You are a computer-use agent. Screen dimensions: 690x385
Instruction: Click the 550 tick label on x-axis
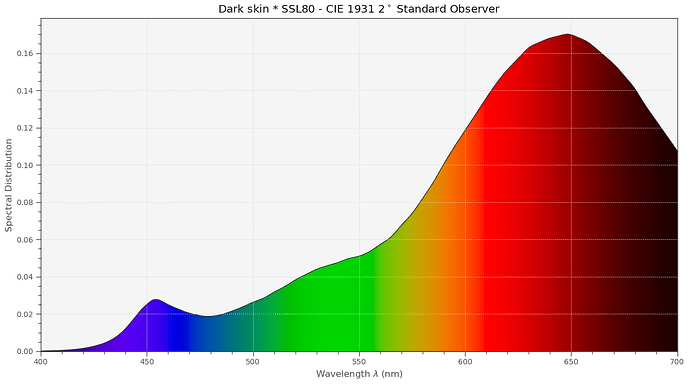(359, 362)
